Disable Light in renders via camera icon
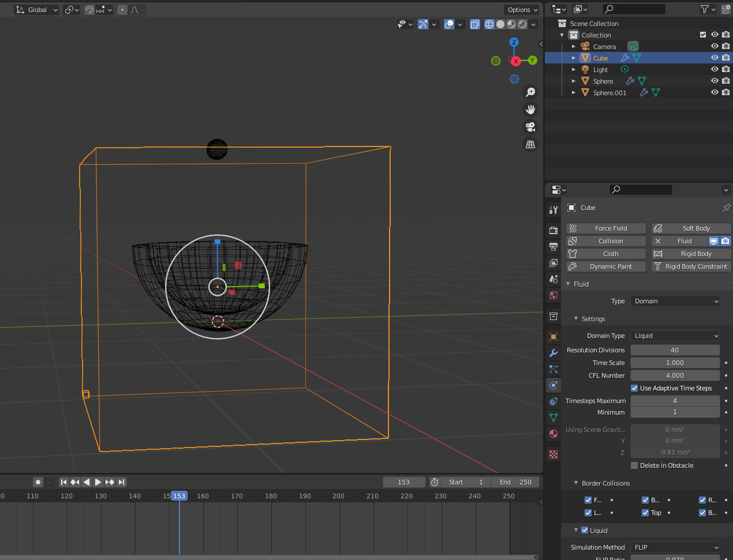The image size is (733, 560). (726, 69)
